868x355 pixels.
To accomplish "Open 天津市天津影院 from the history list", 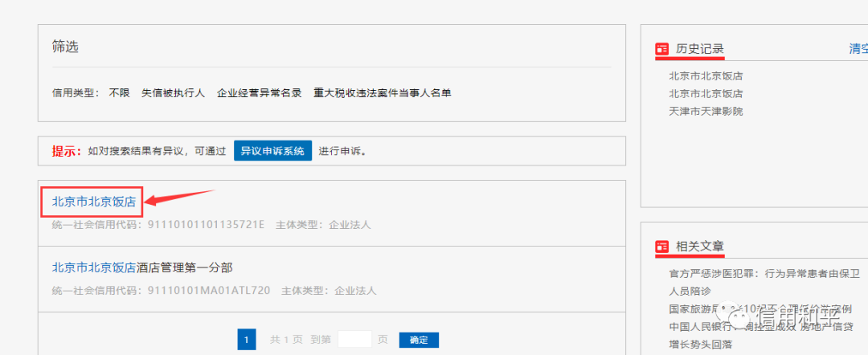I will coord(706,111).
